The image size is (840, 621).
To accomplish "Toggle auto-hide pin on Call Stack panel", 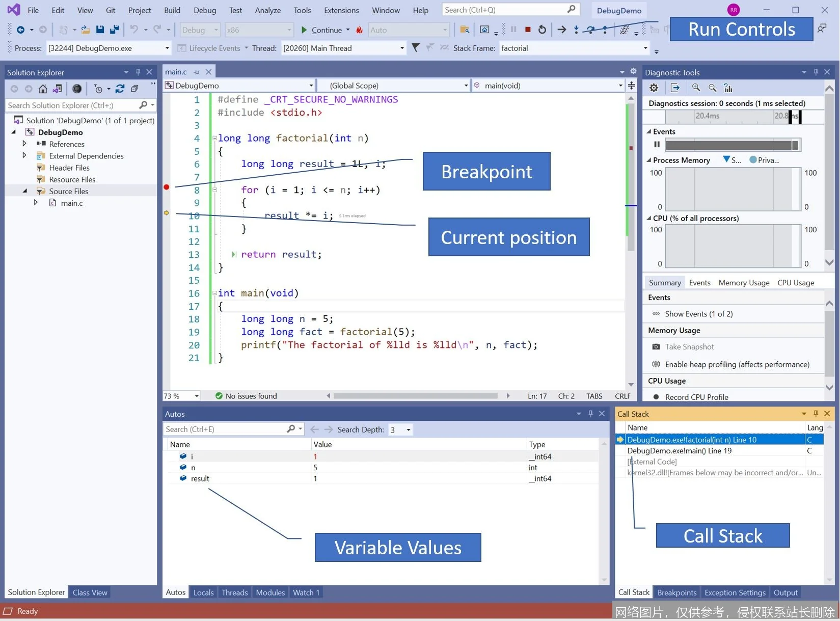I will click(816, 414).
